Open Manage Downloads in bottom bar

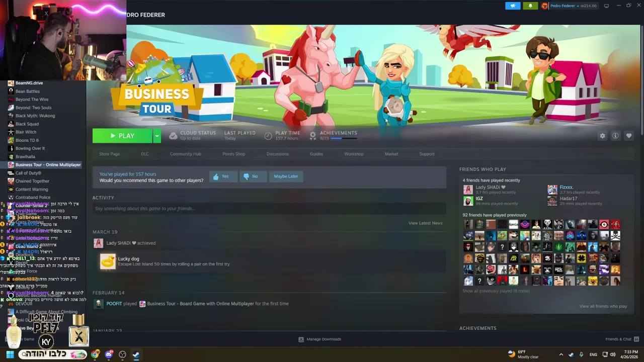pyautogui.click(x=319, y=339)
